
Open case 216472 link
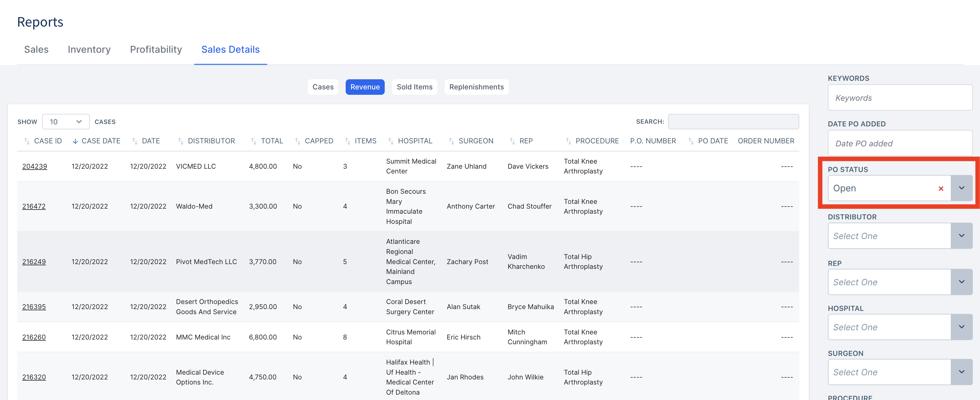[34, 206]
